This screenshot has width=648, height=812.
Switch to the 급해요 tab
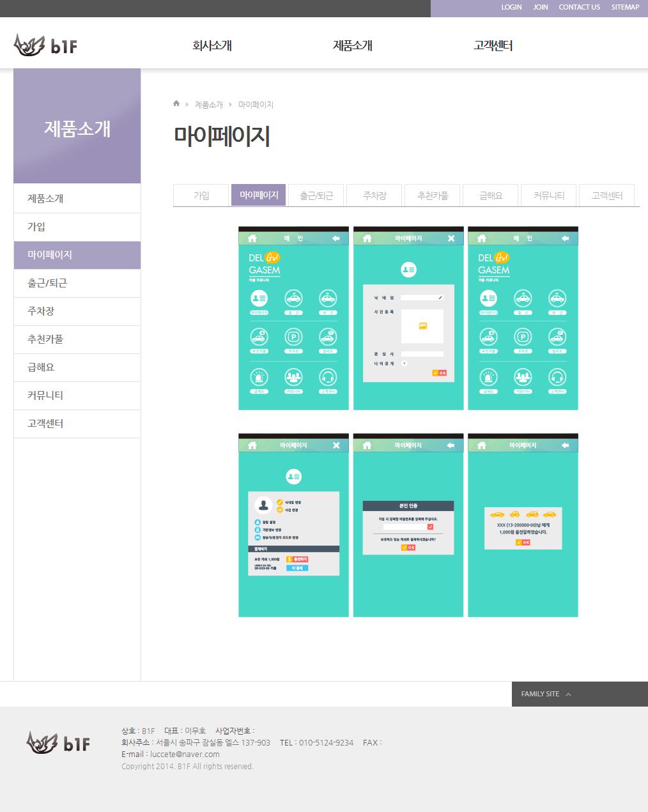[x=491, y=195]
